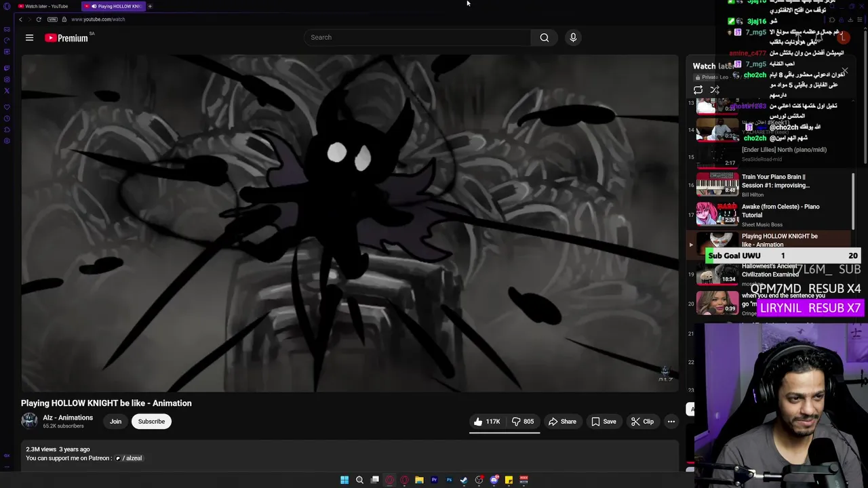View site lock security info

[x=64, y=19]
